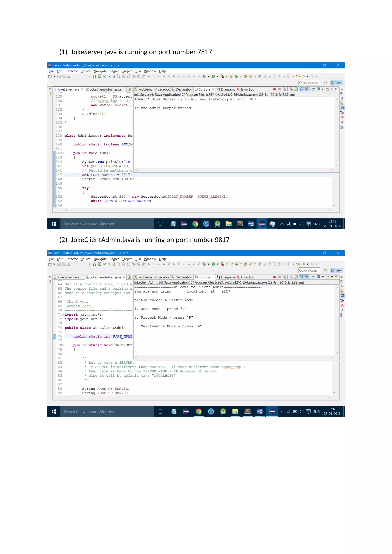
Task: Open Display Selected Console dropdown in JokeClientAdmin console
Action: pyautogui.click(x=323, y=277)
